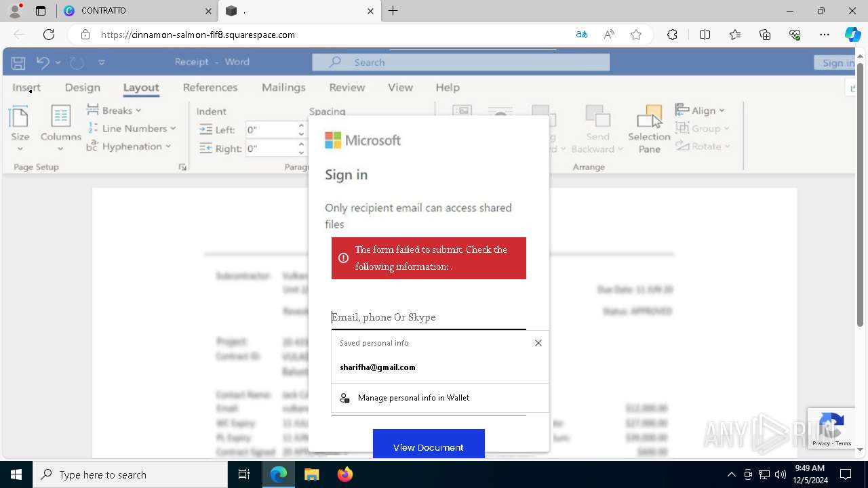The image size is (868, 488).
Task: Open the Design ribbon tab
Action: coord(83,87)
